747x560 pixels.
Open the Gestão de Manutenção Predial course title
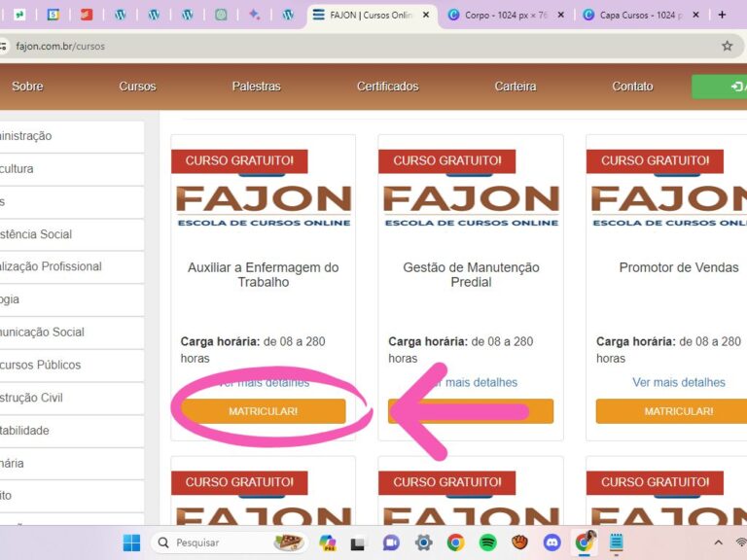471,275
